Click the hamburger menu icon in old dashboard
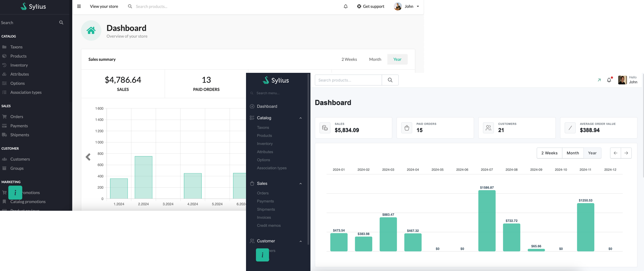This screenshot has height=271, width=644. [x=79, y=6]
